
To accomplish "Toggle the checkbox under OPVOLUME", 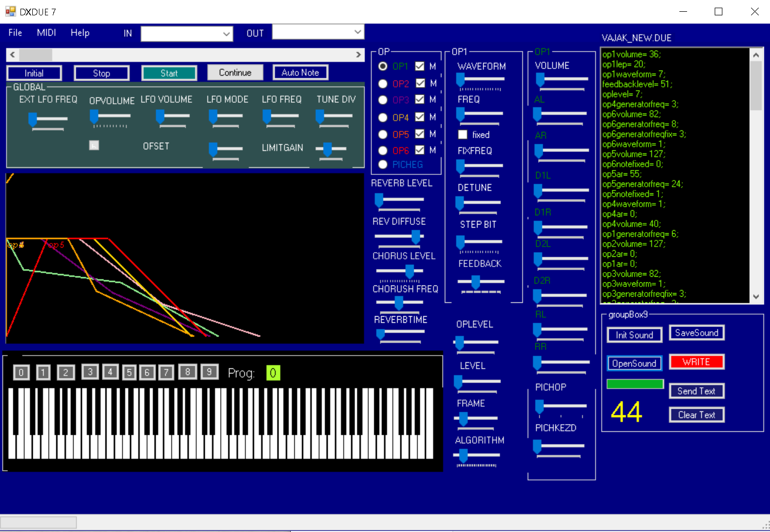I will click(x=94, y=145).
